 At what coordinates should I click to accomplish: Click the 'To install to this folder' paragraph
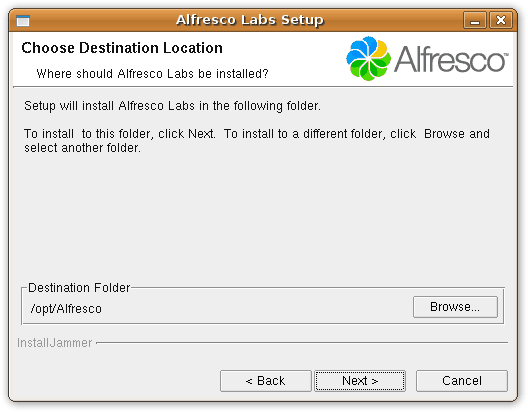[257, 141]
